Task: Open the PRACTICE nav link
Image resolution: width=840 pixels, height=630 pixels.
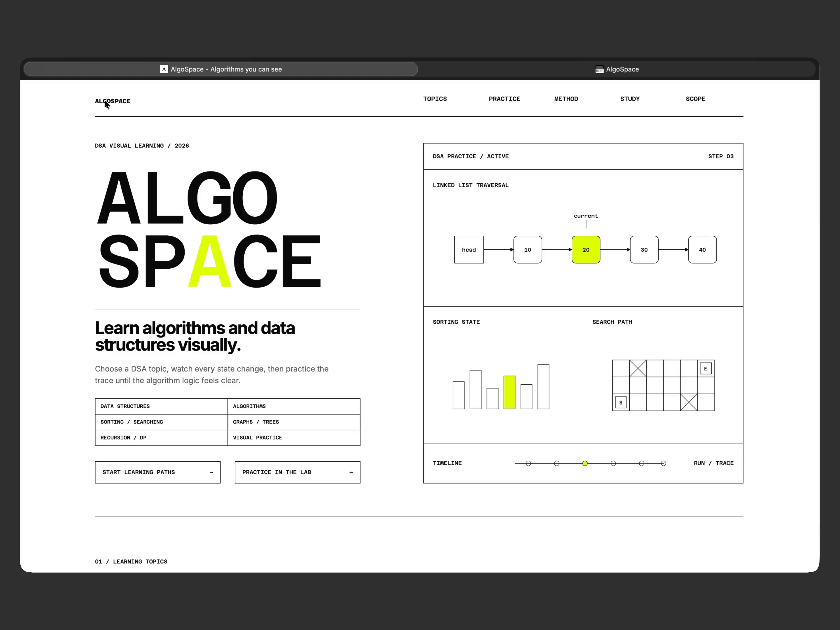Action: click(504, 99)
